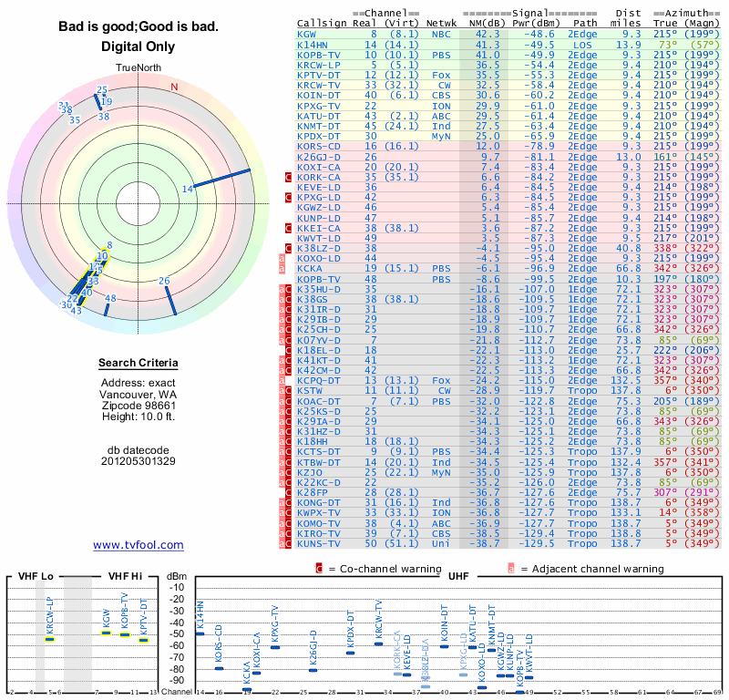Select channel 14 bar on the radar plot
This screenshot has width=729, height=700.
221,178
